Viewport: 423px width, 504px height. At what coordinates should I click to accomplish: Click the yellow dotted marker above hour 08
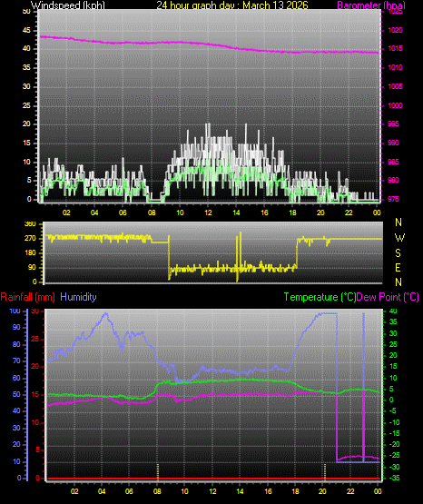pos(158,471)
